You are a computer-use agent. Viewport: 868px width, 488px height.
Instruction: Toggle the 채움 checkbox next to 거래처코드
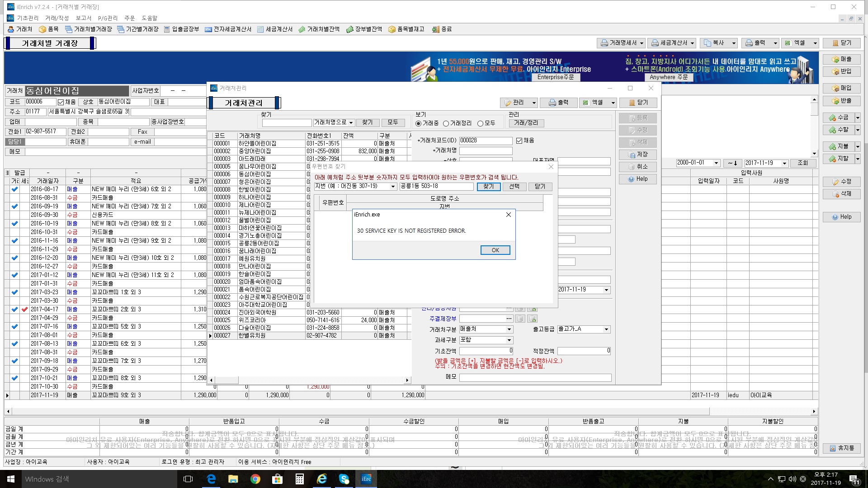point(519,141)
